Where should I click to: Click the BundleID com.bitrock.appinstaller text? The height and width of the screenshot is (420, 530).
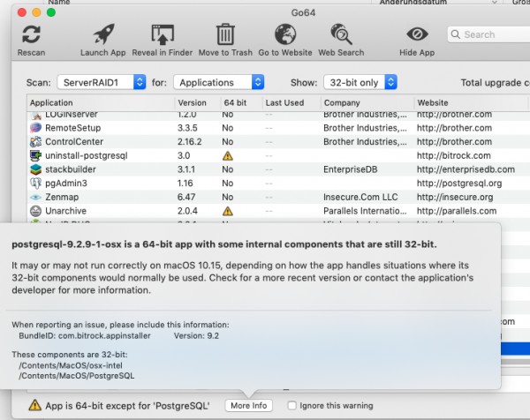pyautogui.click(x=85, y=336)
